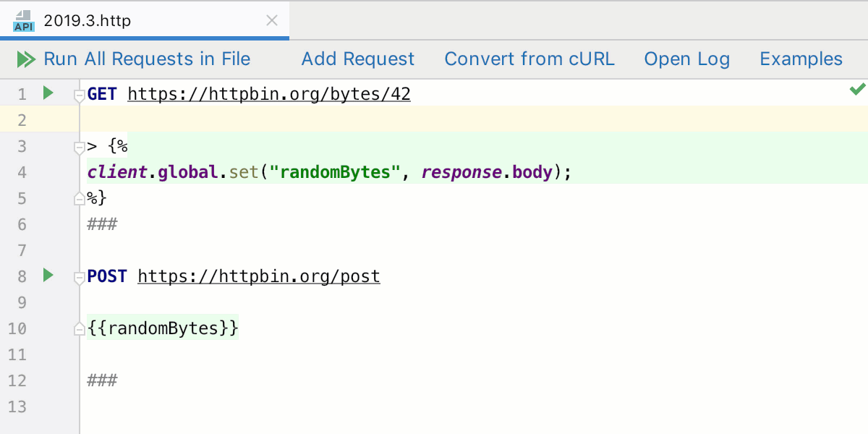Viewport: 868px width, 434px height.
Task: Click Add Request
Action: (357, 59)
